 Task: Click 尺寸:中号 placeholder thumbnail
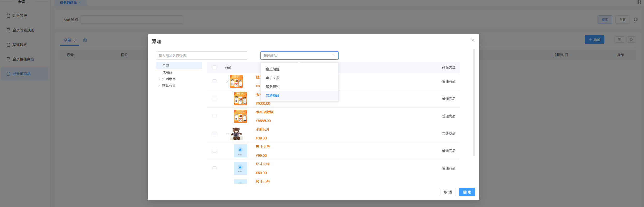(x=240, y=168)
